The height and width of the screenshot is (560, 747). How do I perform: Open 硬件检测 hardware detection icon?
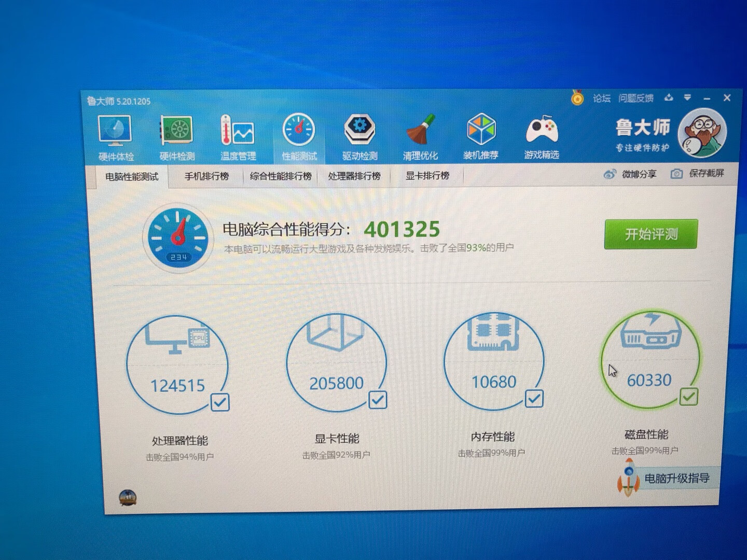coord(176,130)
